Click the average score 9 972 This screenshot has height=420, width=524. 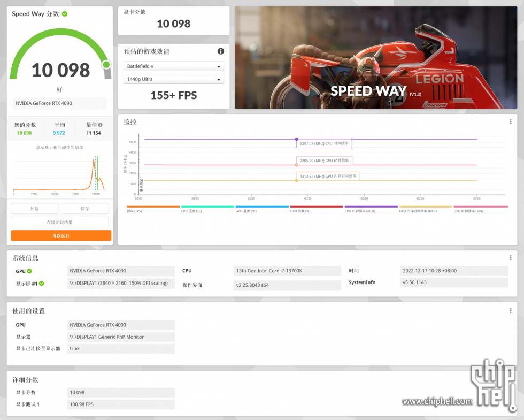pos(59,133)
